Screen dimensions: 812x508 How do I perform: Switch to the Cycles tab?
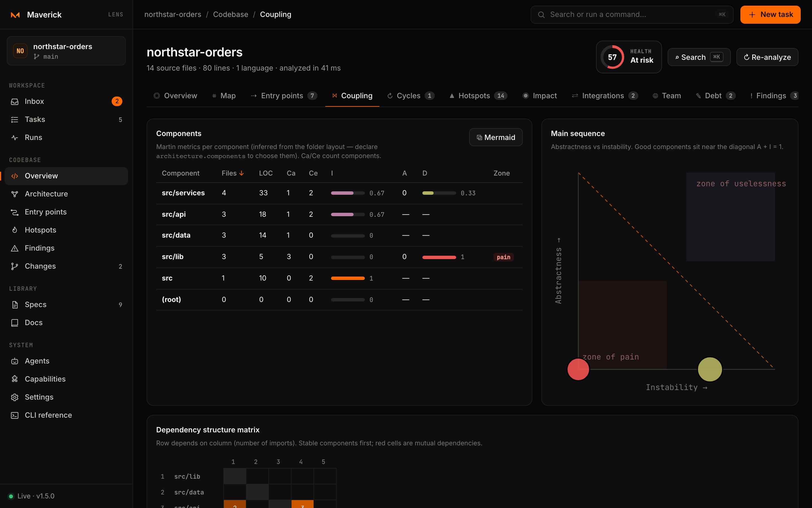(411, 96)
